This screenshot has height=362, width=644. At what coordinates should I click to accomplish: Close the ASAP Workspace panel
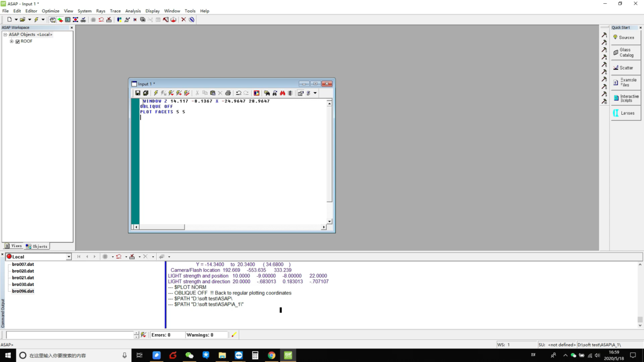click(x=71, y=27)
